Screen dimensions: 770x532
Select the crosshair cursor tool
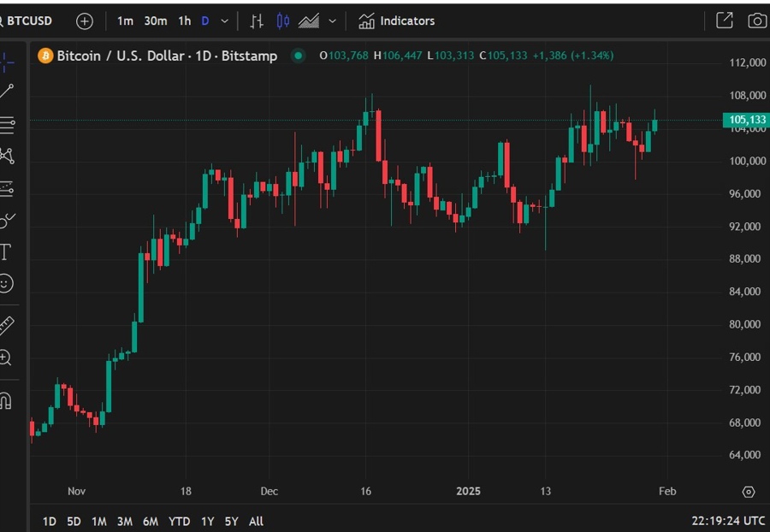pos(7,62)
